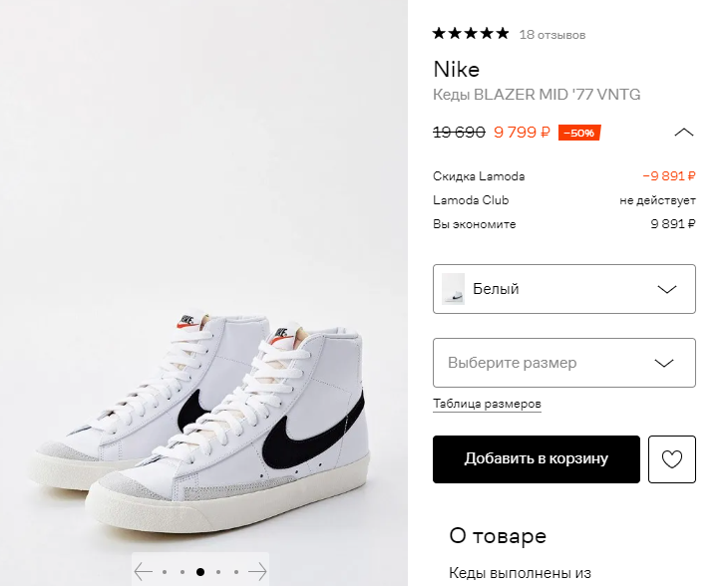Go to previous product photo arrow

pyautogui.click(x=144, y=572)
